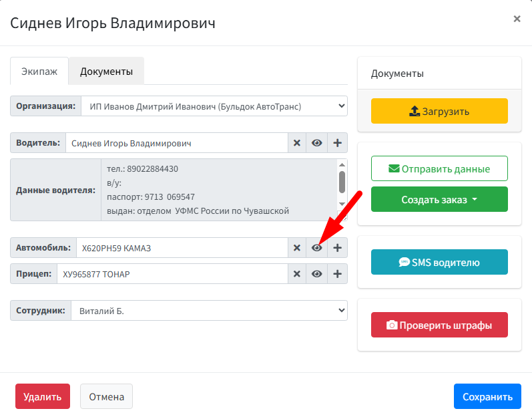Click the Сохранить button

click(x=487, y=396)
